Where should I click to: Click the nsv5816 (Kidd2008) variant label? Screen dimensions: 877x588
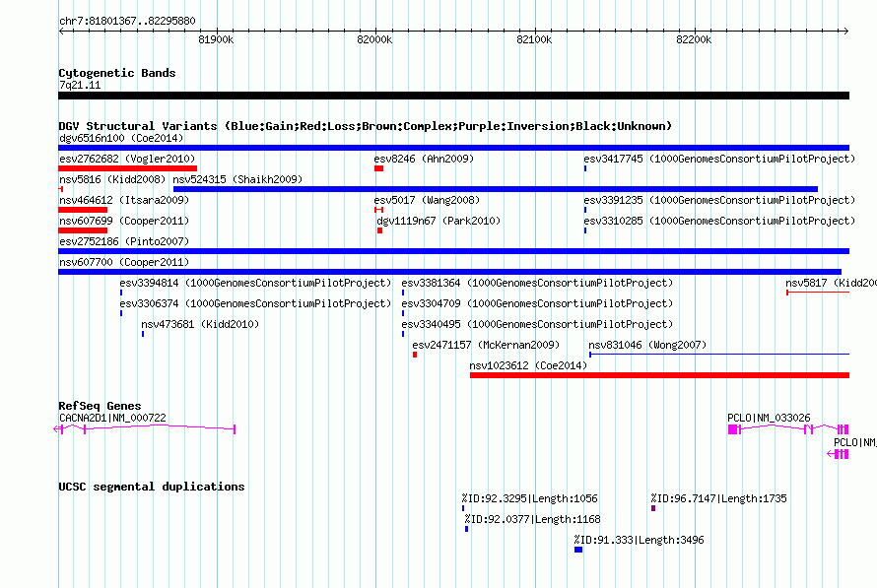coord(112,179)
